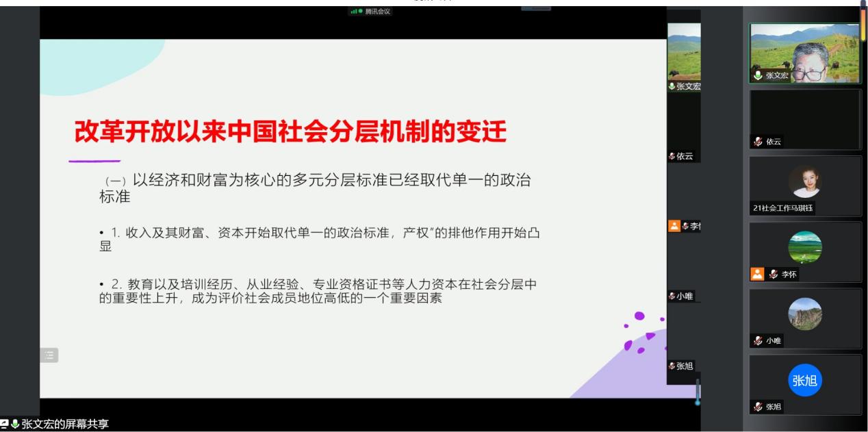The width and height of the screenshot is (868, 432).
Task: Click the blue slider handle beside the slide
Action: pyautogui.click(x=698, y=402)
